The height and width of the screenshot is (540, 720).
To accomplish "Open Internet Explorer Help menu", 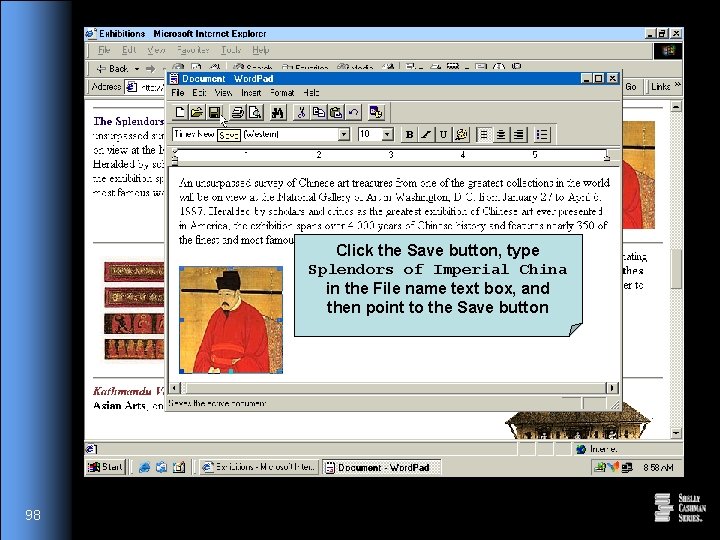I will click(x=260, y=50).
